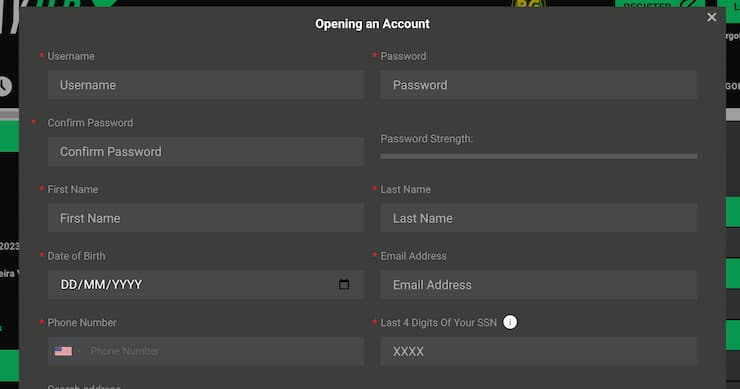
Task: Focus the Date of Birth DD/MM/YYYY field
Action: (206, 285)
